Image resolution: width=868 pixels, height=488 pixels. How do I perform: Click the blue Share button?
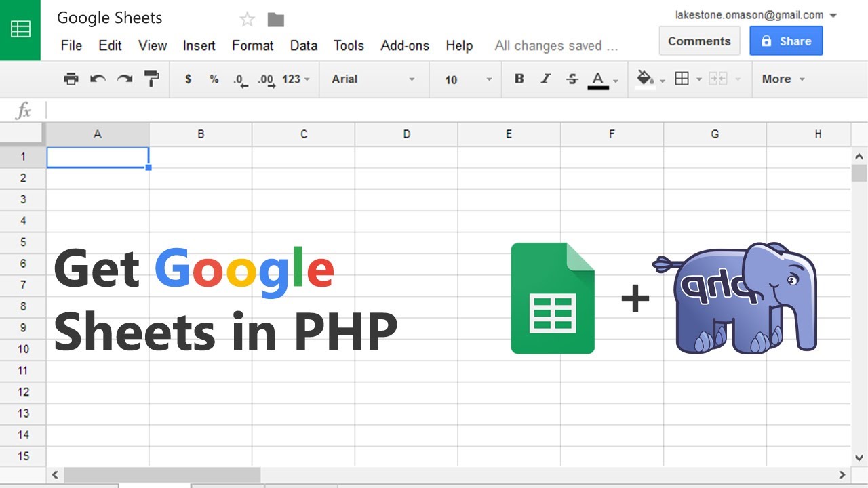786,41
